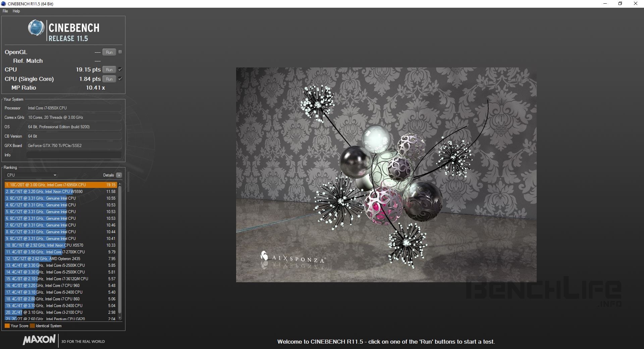Select ranking row 11 Core i7-2700K
644x349 pixels.
coord(61,252)
